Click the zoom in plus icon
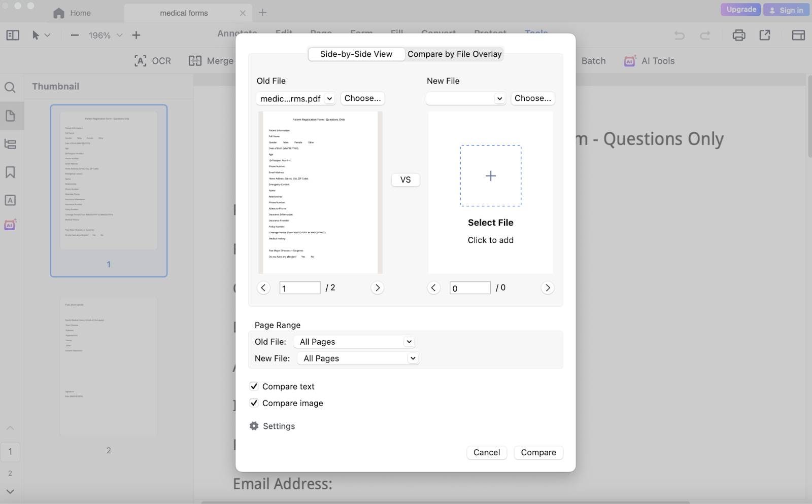Viewport: 812px width, 504px height. [136, 35]
